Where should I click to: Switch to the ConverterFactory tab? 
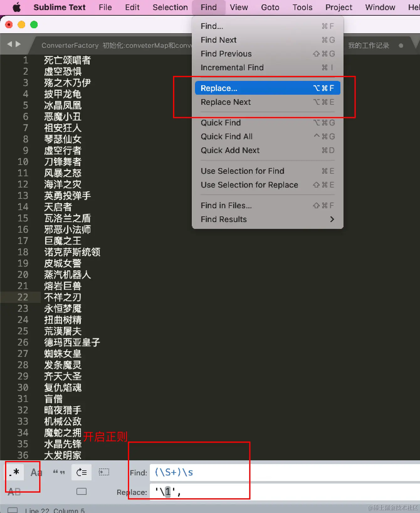click(116, 45)
